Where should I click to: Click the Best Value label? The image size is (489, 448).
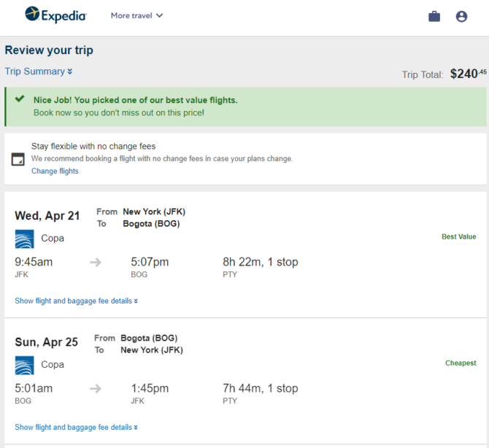pyautogui.click(x=459, y=236)
